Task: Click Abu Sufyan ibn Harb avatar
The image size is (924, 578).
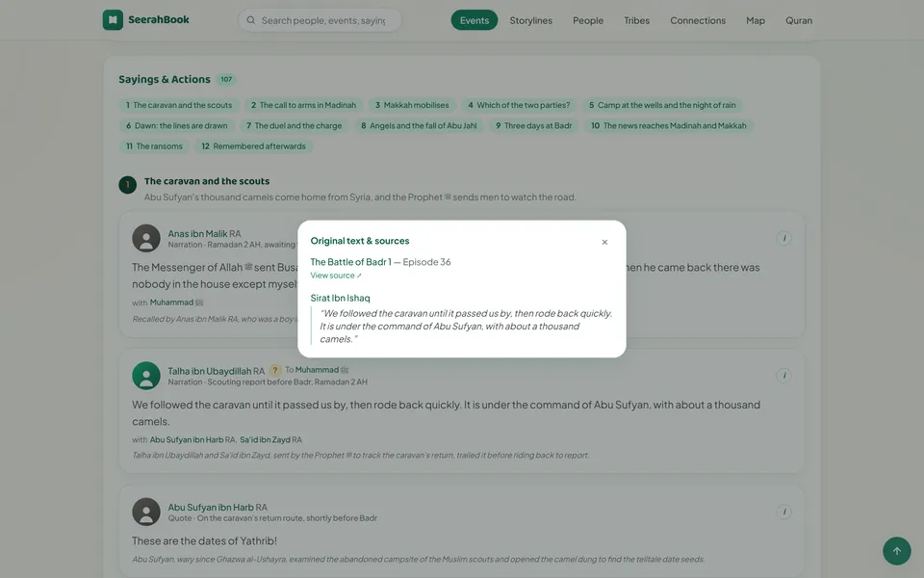Action: click(x=146, y=512)
